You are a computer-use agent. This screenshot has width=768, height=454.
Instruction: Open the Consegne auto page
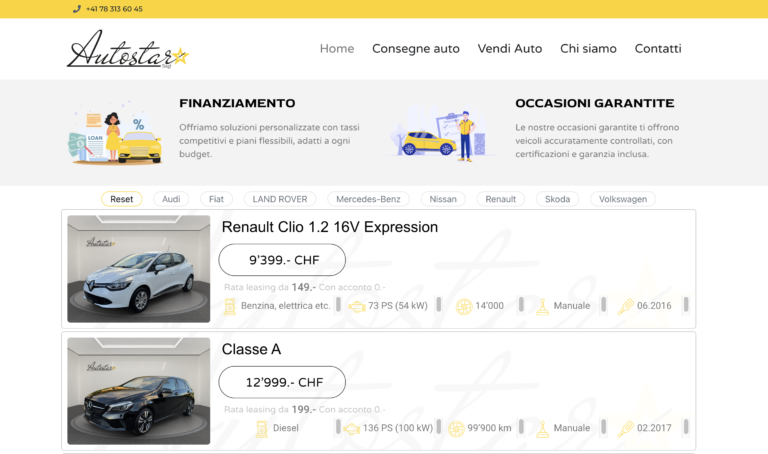pos(416,48)
